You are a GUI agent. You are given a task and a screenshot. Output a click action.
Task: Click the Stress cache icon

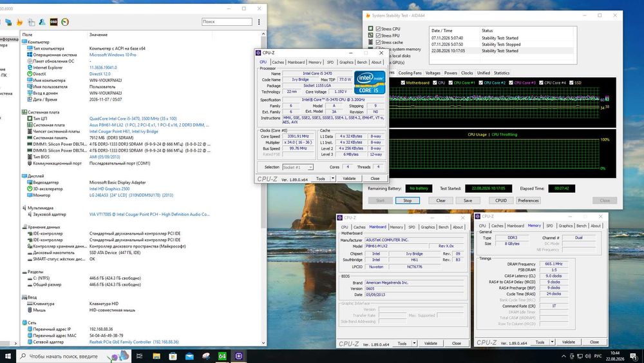[x=370, y=42]
